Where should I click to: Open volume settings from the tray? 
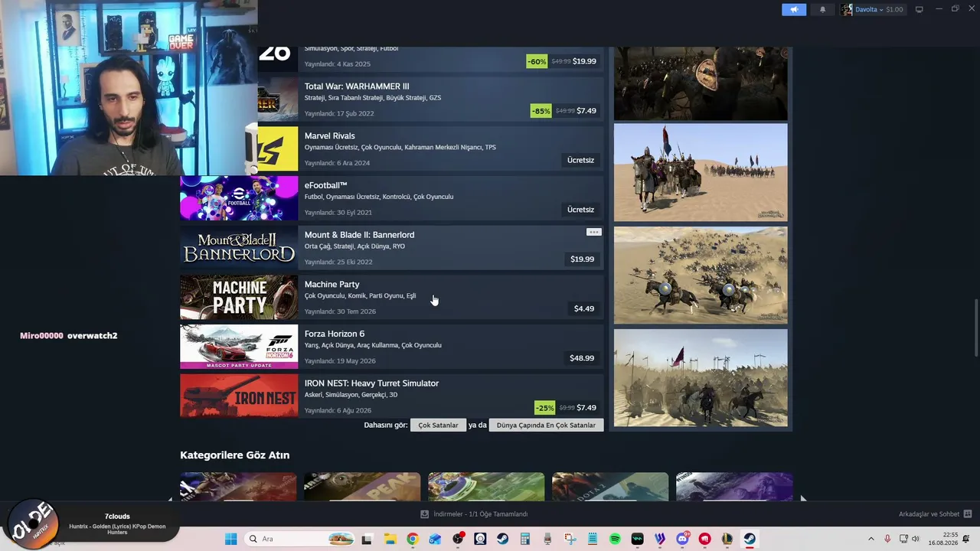tap(916, 539)
